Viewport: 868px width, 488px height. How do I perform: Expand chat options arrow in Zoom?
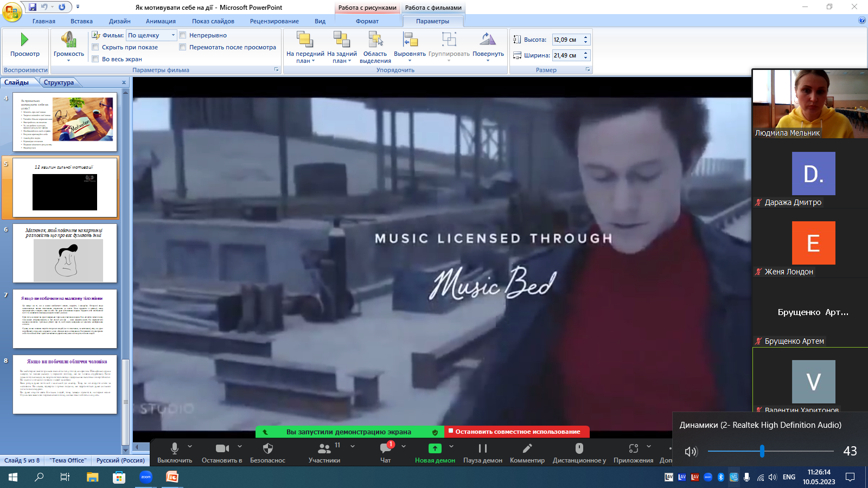pyautogui.click(x=404, y=446)
